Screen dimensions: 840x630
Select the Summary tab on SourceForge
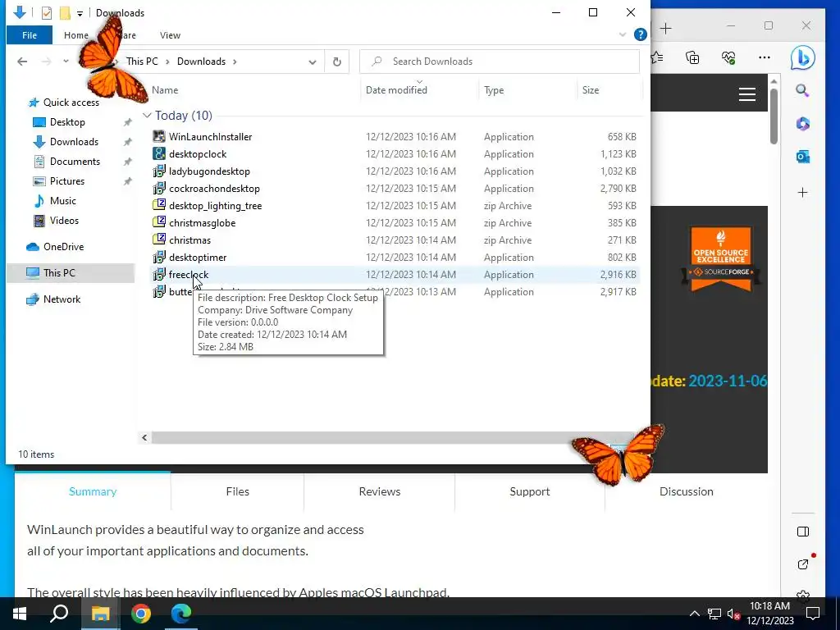[93, 491]
